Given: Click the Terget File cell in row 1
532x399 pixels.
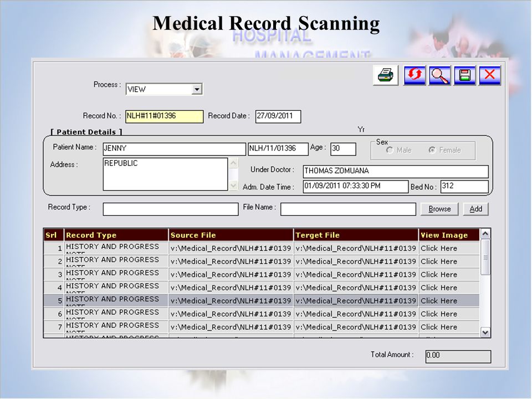Looking at the screenshot, I should [x=356, y=248].
